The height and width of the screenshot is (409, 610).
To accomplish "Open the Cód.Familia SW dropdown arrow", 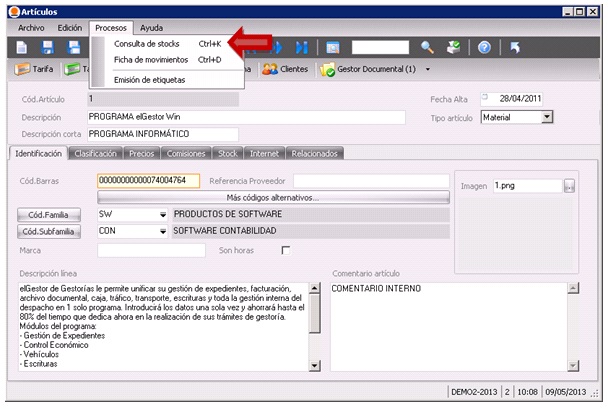I will (162, 214).
